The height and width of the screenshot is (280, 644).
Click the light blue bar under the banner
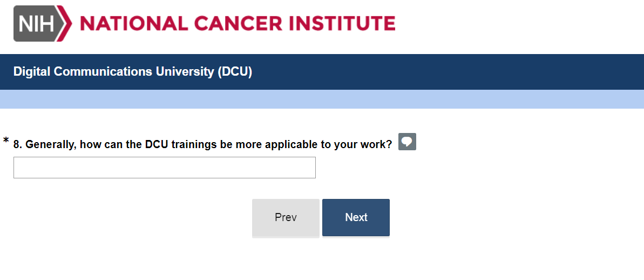tap(322, 99)
